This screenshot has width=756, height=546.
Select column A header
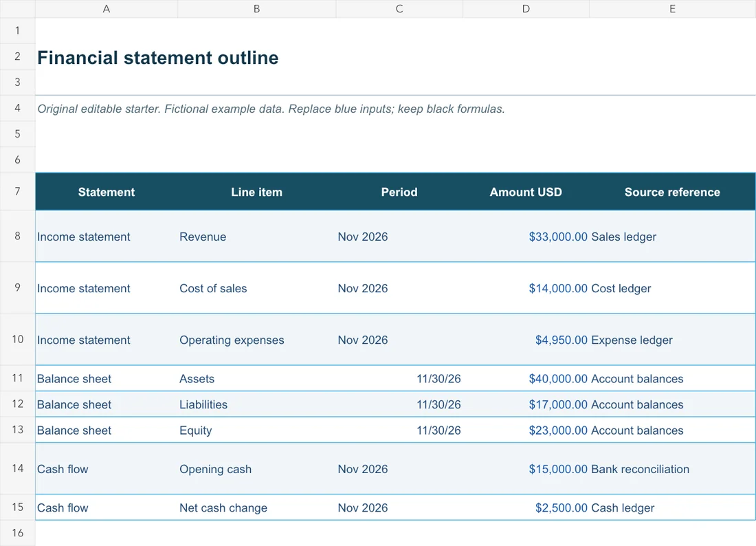click(x=107, y=9)
